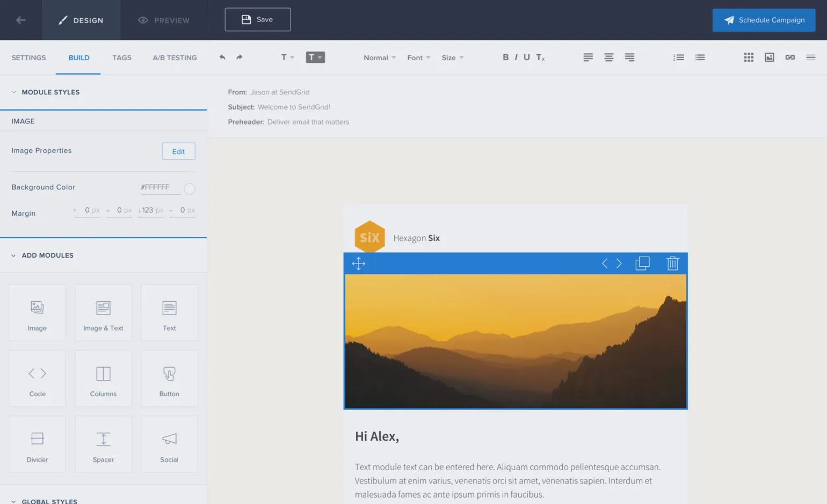This screenshot has height=504, width=827.
Task: Clear text formatting with the Tx icon
Action: click(539, 57)
